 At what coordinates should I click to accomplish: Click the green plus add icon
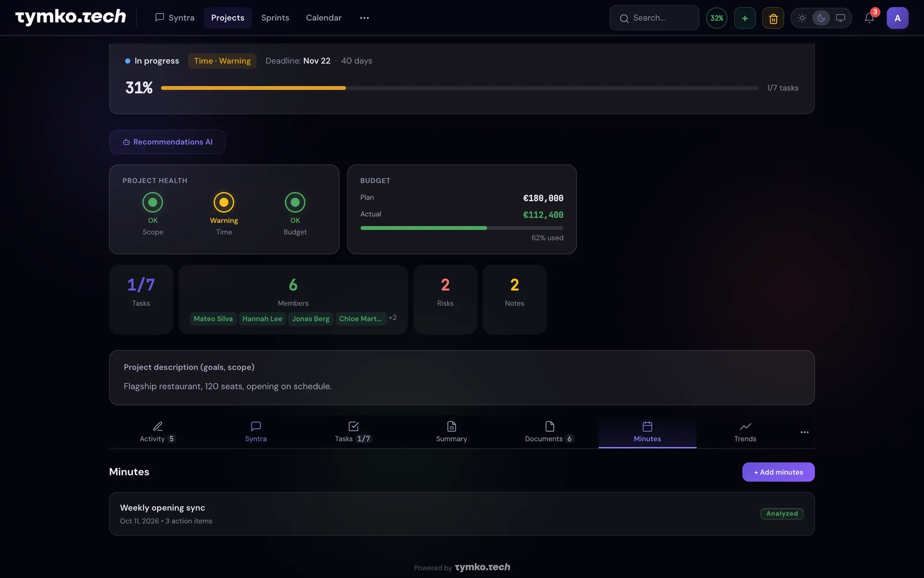pos(745,18)
